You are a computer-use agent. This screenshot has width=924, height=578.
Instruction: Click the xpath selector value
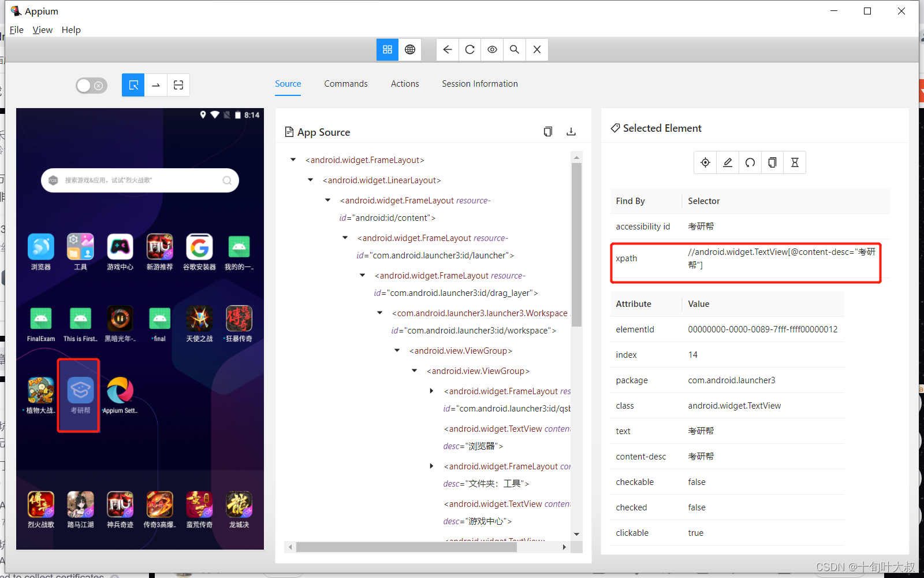coord(781,258)
